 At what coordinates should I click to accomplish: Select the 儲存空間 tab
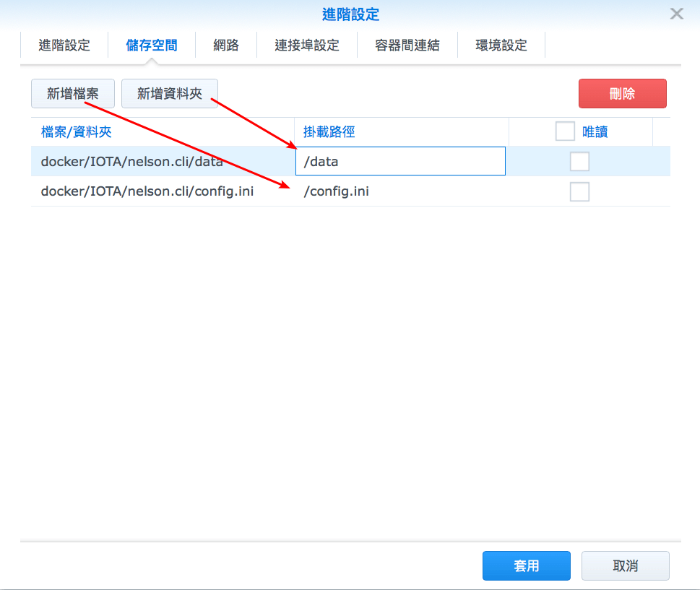click(x=152, y=45)
